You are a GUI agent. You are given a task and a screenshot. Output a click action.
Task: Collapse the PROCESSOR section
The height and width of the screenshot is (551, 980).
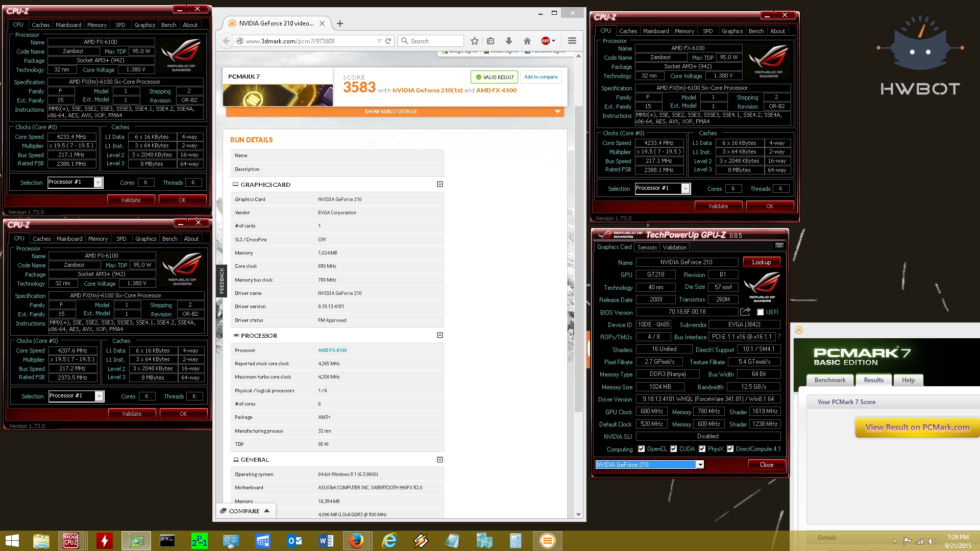440,335
